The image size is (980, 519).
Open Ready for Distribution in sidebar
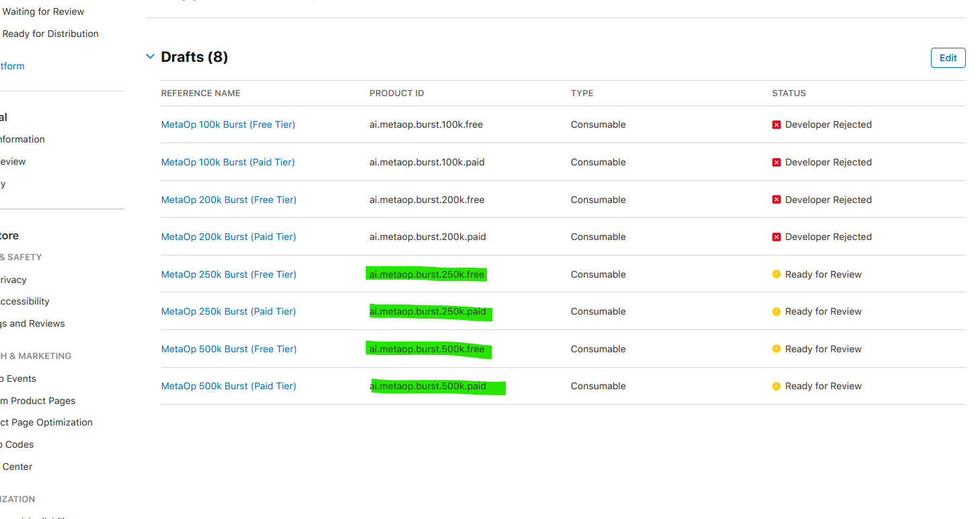[x=49, y=34]
